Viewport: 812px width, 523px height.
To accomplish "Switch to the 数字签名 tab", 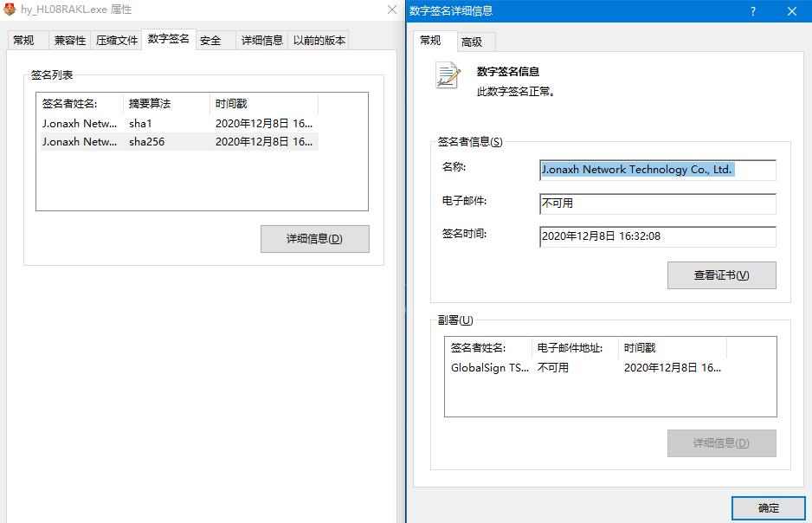I will (x=168, y=40).
